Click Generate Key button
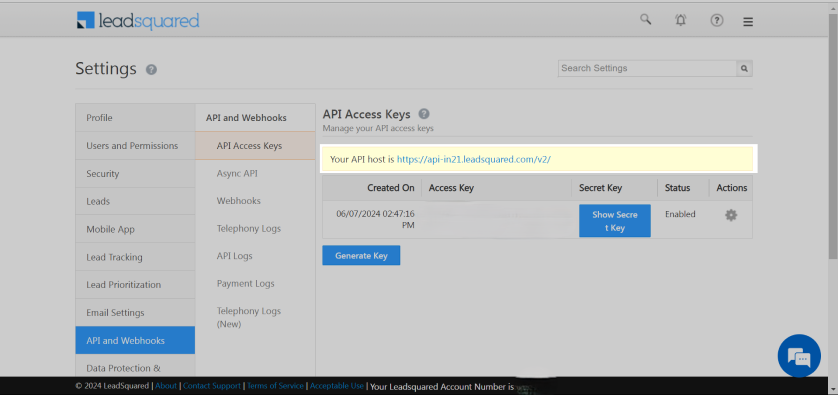The width and height of the screenshot is (838, 395). (361, 255)
